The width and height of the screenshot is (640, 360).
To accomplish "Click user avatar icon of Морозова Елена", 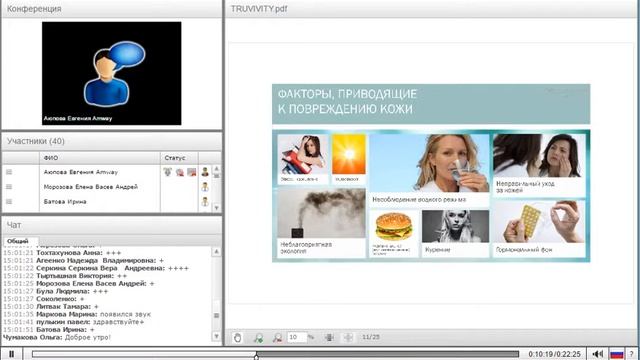I will pyautogui.click(x=205, y=187).
